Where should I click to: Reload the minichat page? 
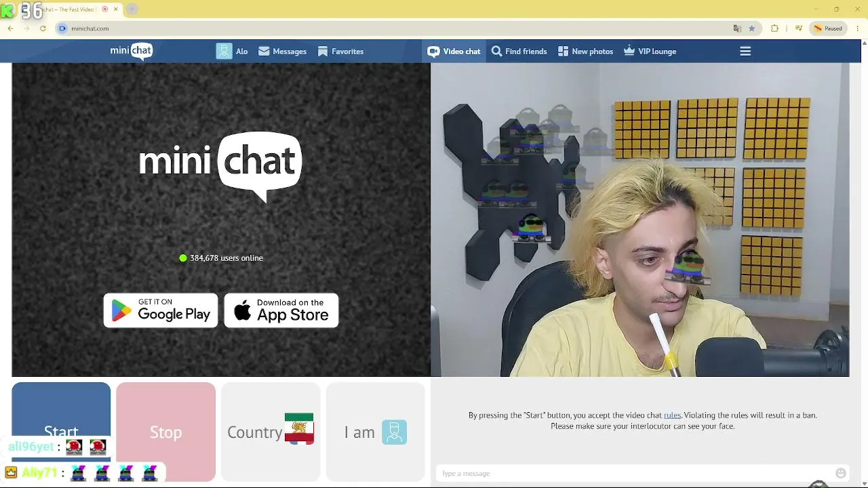pos(43,28)
